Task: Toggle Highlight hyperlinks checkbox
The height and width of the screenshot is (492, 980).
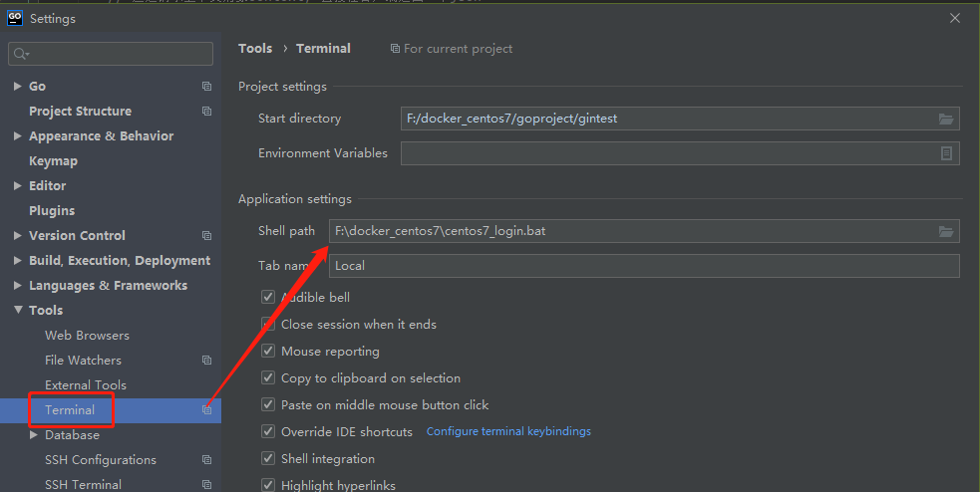Action: (x=268, y=485)
